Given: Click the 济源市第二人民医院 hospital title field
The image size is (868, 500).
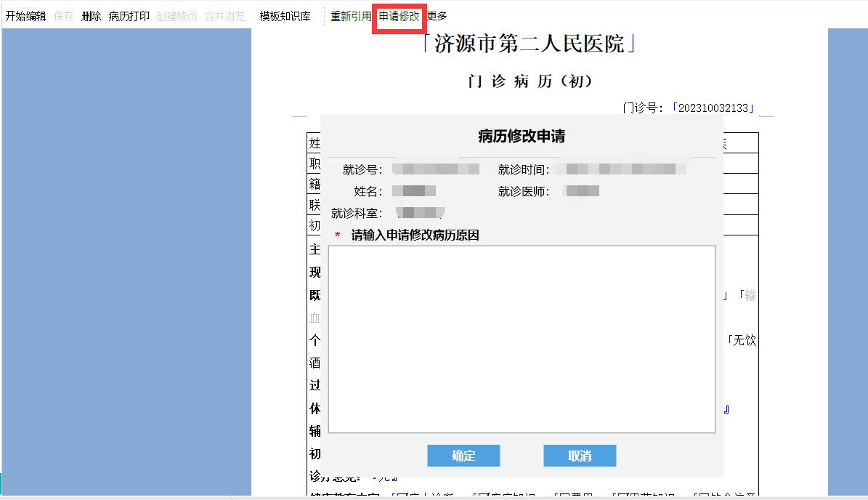Looking at the screenshot, I should point(530,44).
